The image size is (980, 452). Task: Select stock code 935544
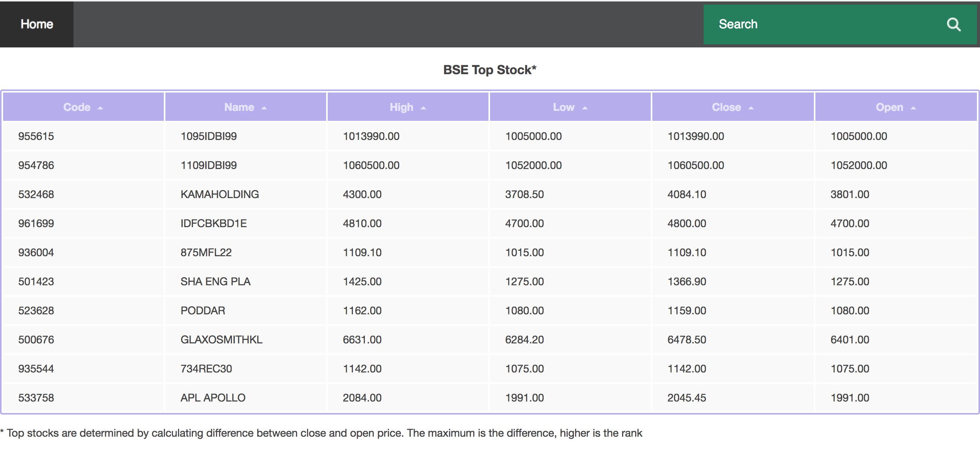click(36, 369)
